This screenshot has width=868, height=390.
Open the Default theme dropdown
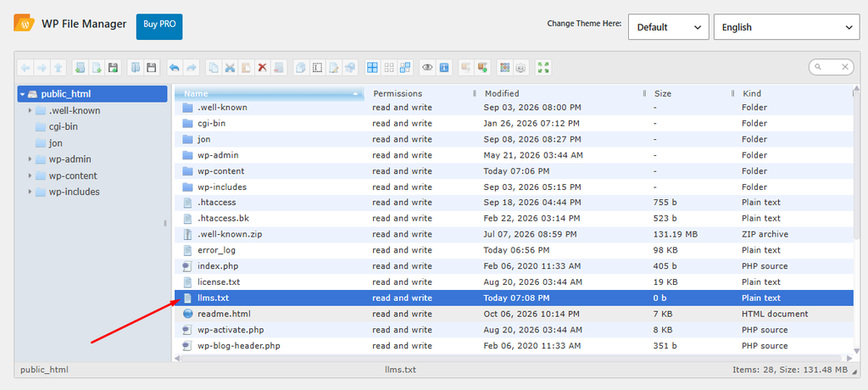point(668,26)
